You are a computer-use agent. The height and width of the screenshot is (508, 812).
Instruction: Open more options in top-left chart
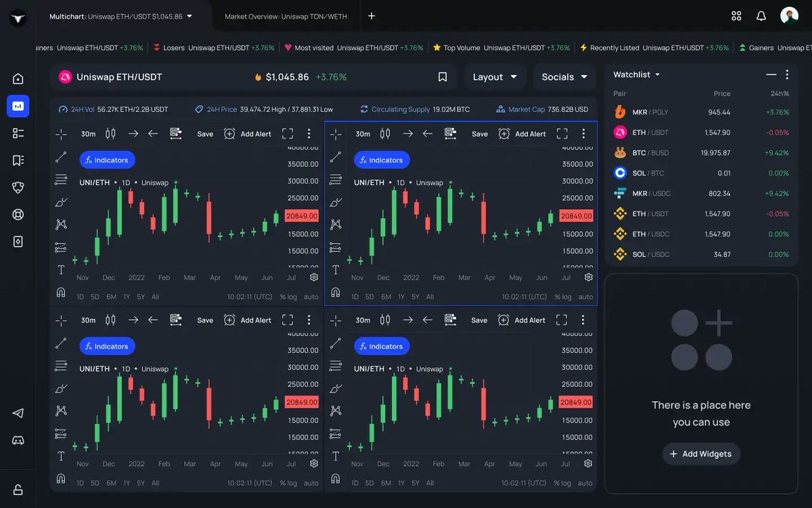(309, 133)
